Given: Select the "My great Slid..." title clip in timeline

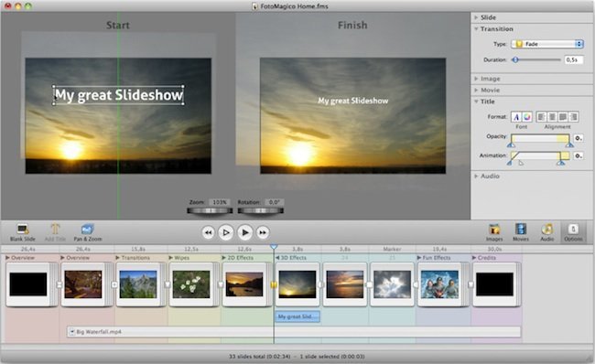Looking at the screenshot, I should (297, 316).
